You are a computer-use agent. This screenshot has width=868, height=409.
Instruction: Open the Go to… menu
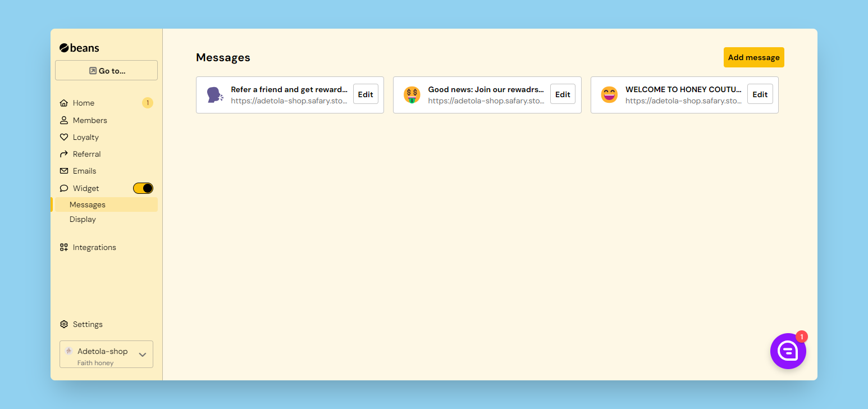[x=106, y=70]
